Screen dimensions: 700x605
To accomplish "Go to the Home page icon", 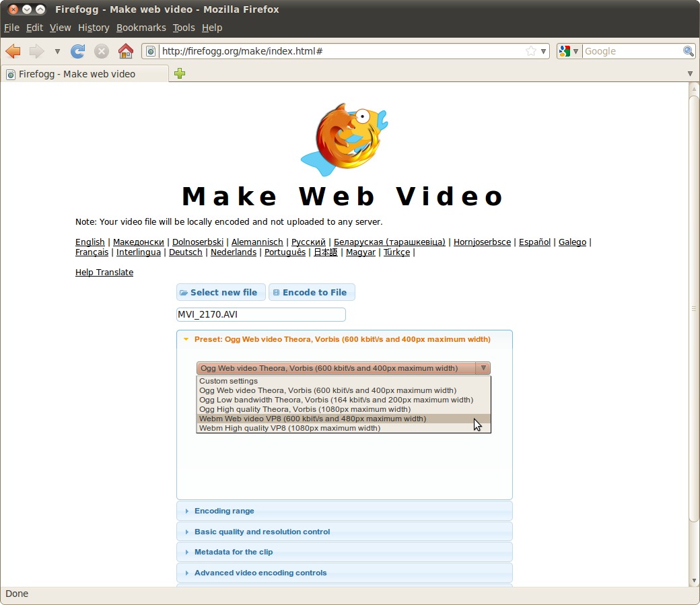I will (x=125, y=51).
